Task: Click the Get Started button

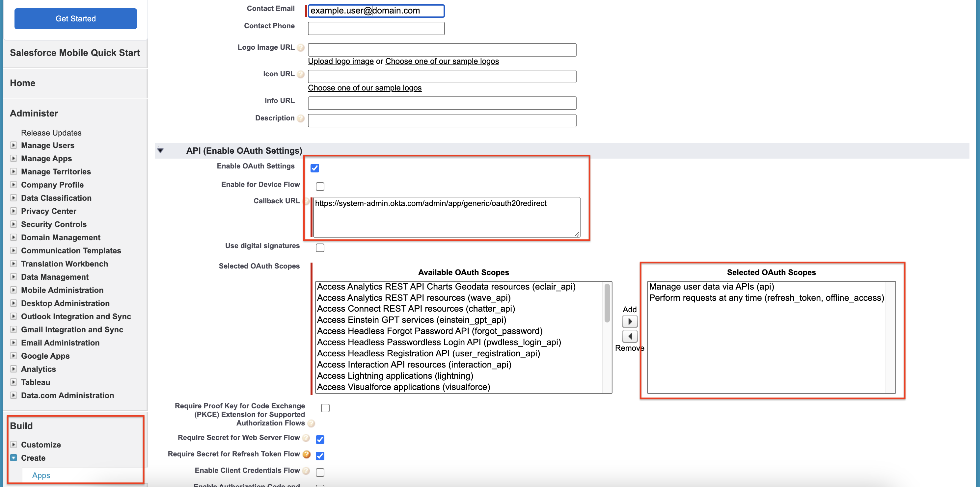Action: (x=75, y=18)
